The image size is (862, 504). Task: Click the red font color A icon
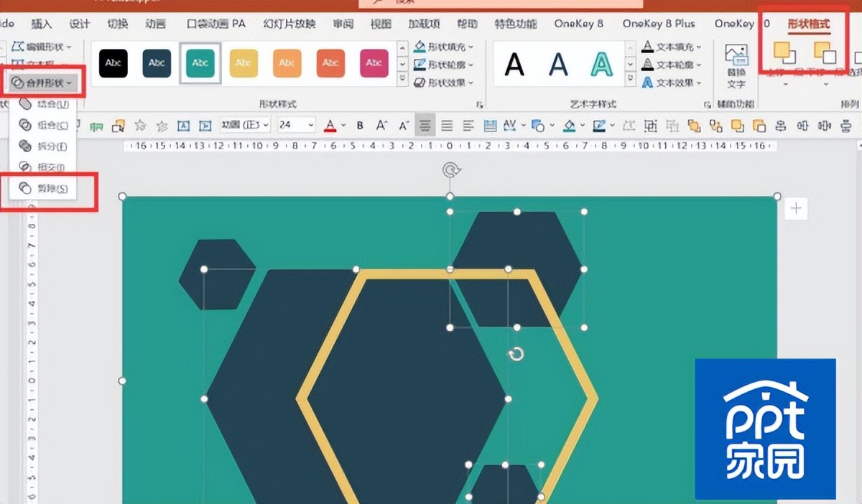click(x=330, y=126)
